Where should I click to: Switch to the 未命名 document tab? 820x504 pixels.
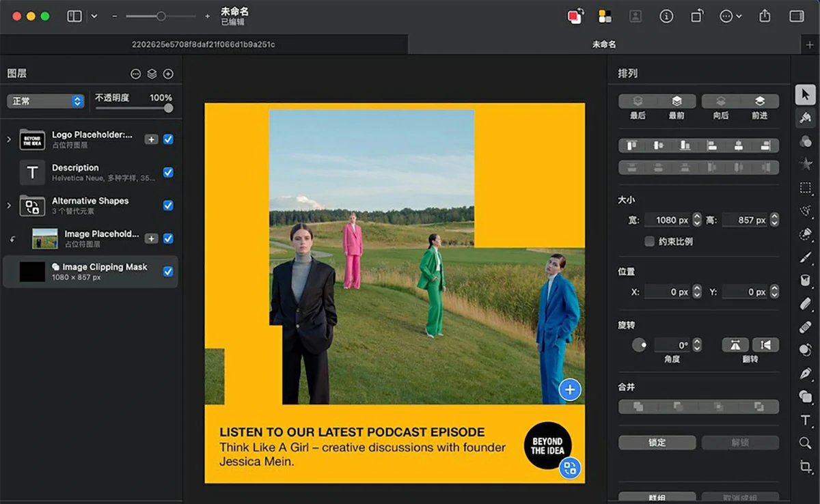coord(604,44)
